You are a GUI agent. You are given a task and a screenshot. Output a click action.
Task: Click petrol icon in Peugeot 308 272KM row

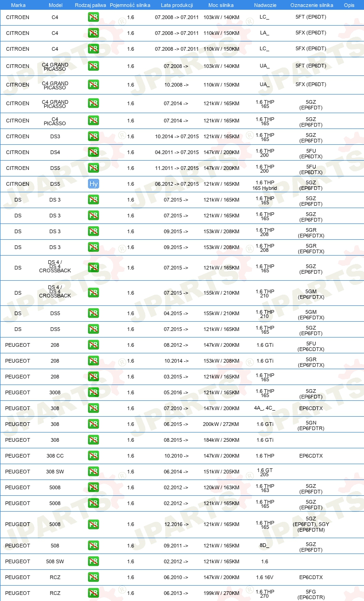[x=94, y=424]
